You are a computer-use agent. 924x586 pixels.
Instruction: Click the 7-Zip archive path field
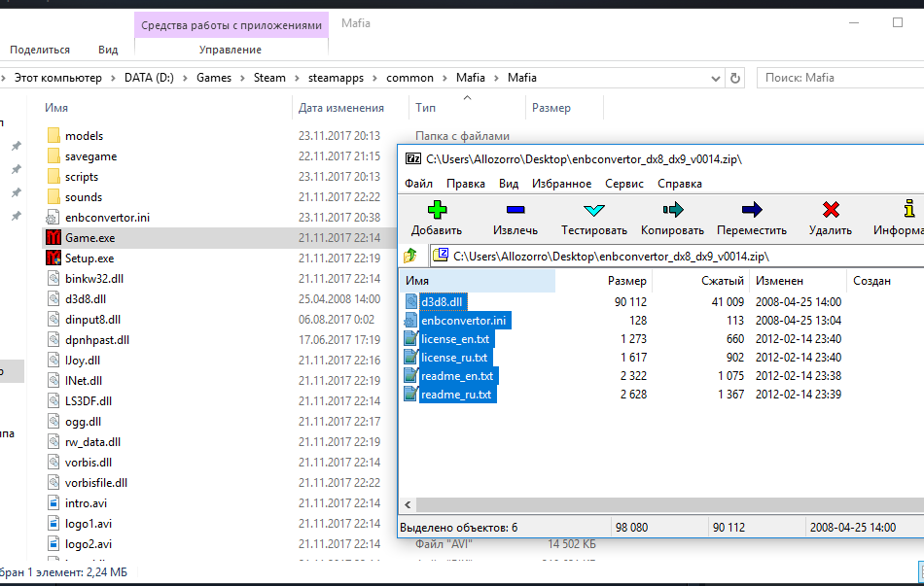pos(677,257)
